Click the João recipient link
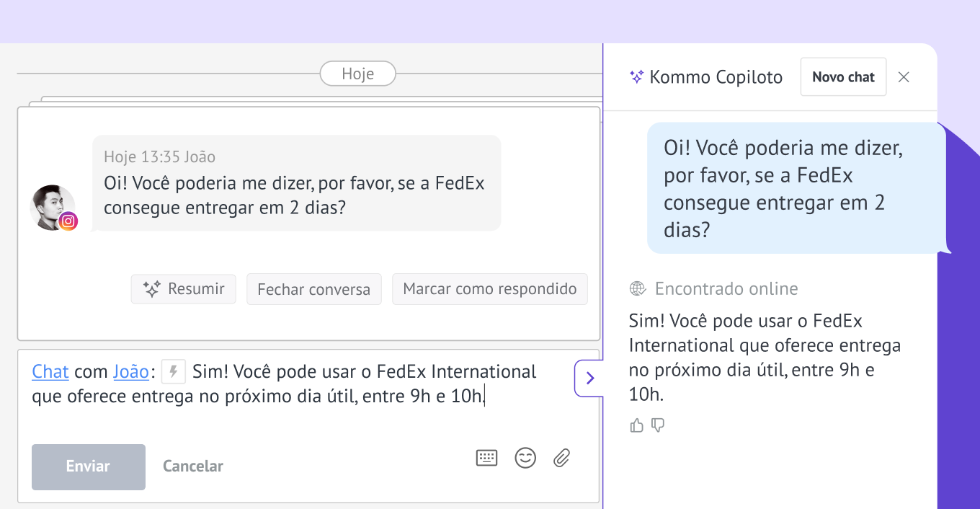Image resolution: width=980 pixels, height=509 pixels. [130, 372]
